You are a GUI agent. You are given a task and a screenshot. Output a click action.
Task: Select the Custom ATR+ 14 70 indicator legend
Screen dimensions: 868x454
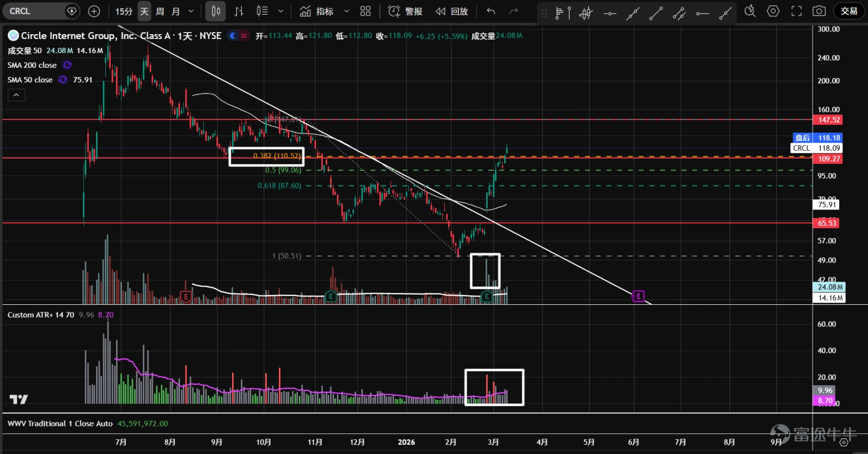(x=41, y=315)
